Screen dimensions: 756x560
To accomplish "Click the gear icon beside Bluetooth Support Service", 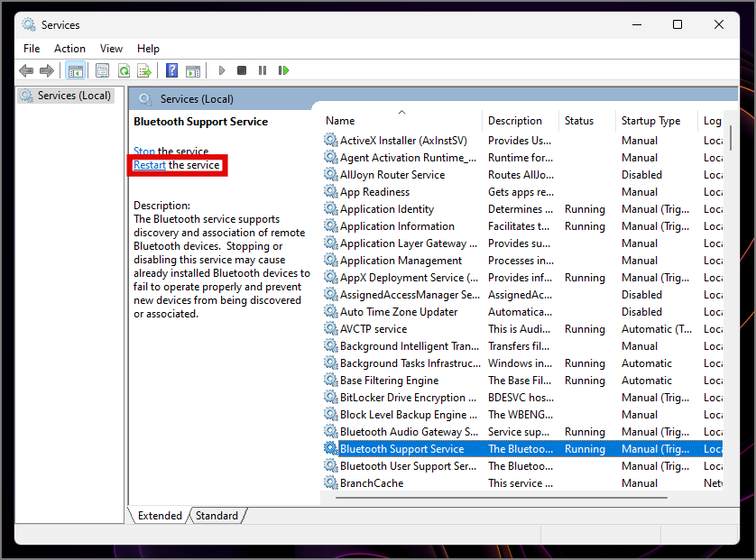I will 330,449.
